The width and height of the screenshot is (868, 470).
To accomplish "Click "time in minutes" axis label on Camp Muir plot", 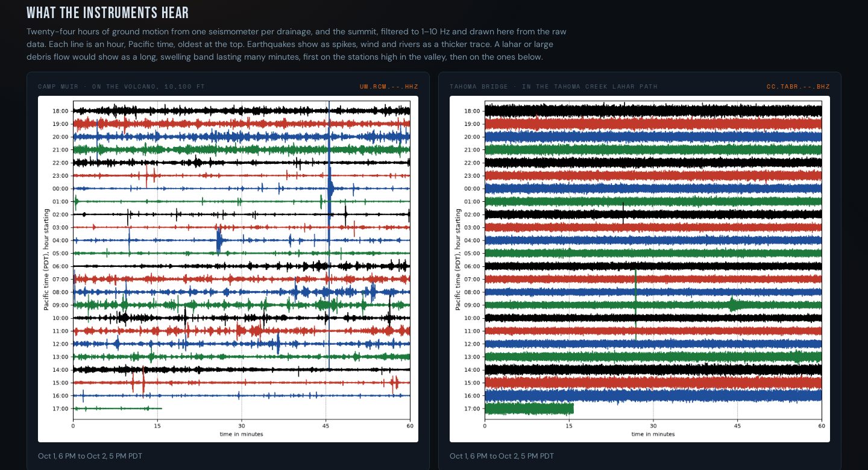I will (241, 434).
